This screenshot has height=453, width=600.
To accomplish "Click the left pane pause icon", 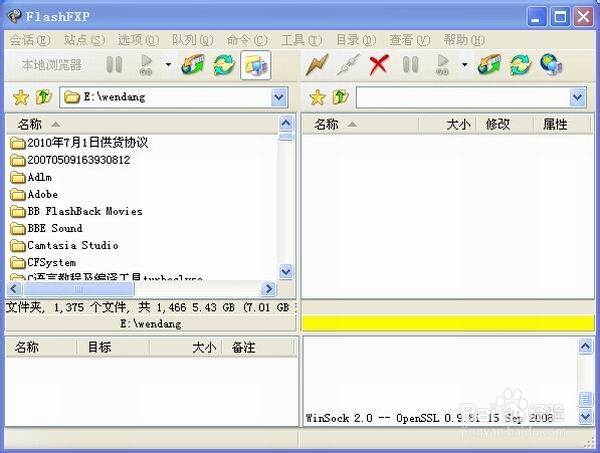I will 114,64.
